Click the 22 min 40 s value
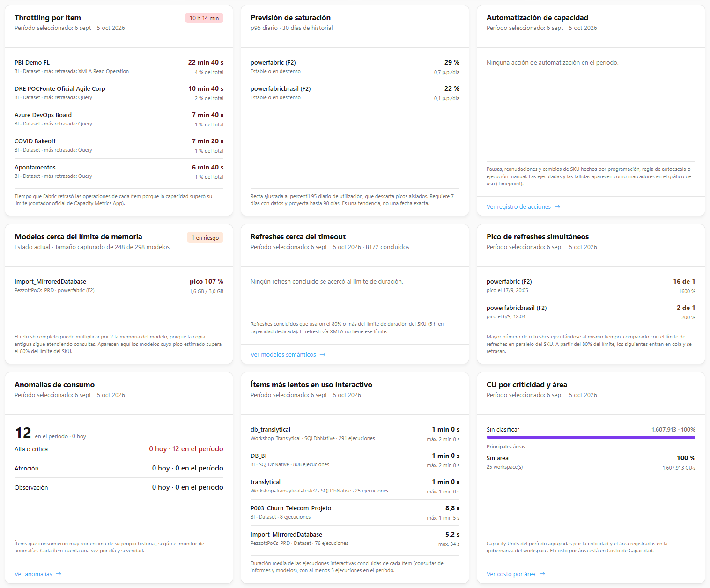 [x=206, y=62]
